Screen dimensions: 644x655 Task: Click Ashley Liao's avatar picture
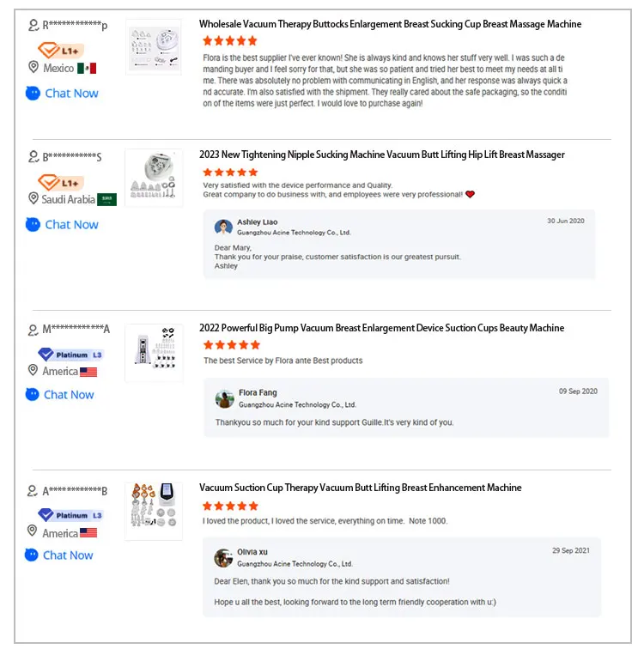(223, 227)
